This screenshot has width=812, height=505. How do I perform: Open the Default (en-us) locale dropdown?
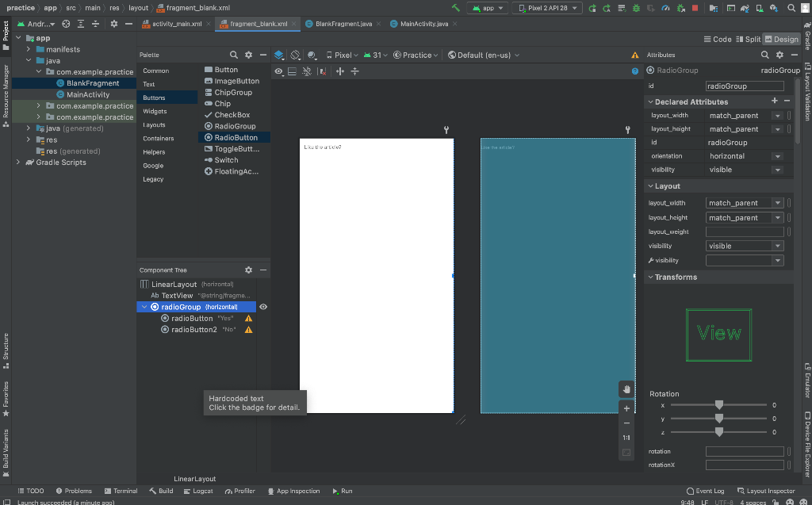pos(483,55)
